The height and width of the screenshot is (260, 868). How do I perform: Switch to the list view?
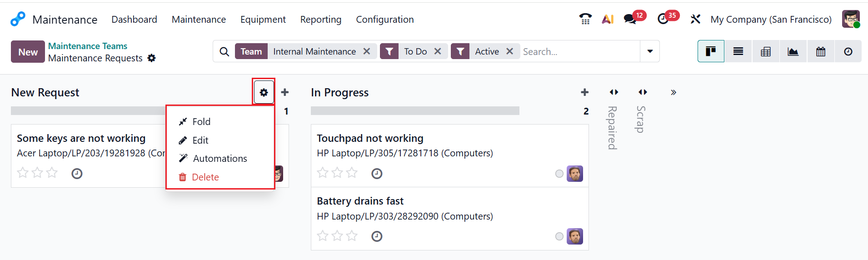[x=738, y=52]
